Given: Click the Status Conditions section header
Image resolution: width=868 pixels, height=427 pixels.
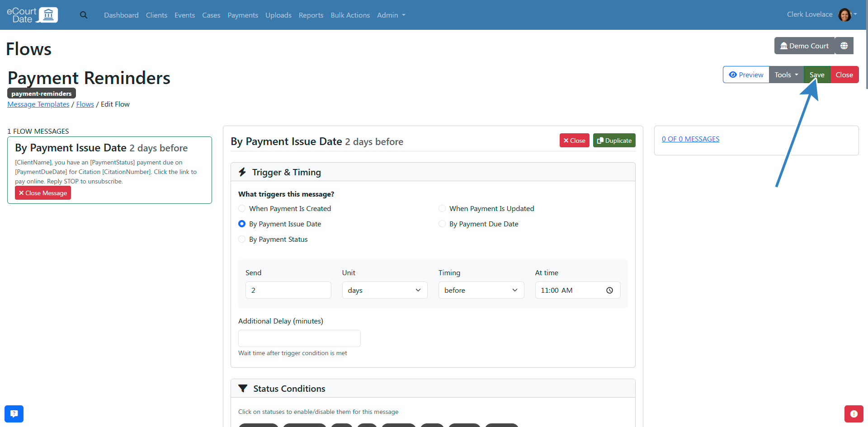Looking at the screenshot, I should (x=433, y=389).
